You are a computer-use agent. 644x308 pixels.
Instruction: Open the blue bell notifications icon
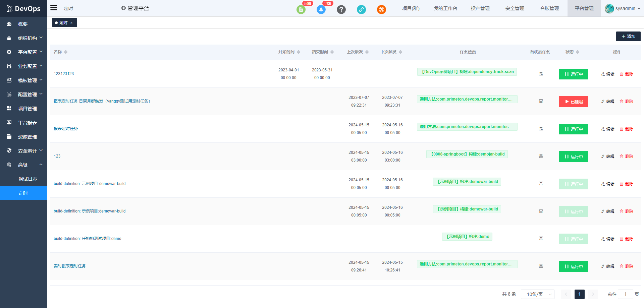click(321, 10)
